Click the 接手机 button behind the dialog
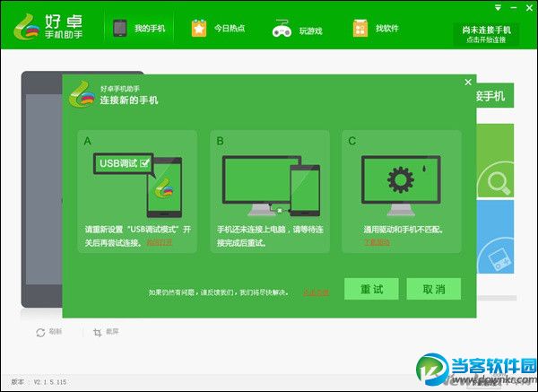This screenshot has height=392, width=538. tap(495, 95)
